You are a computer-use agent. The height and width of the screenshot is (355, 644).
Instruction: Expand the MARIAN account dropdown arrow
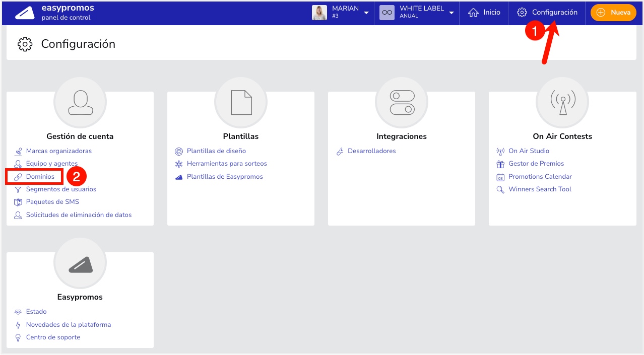[366, 13]
